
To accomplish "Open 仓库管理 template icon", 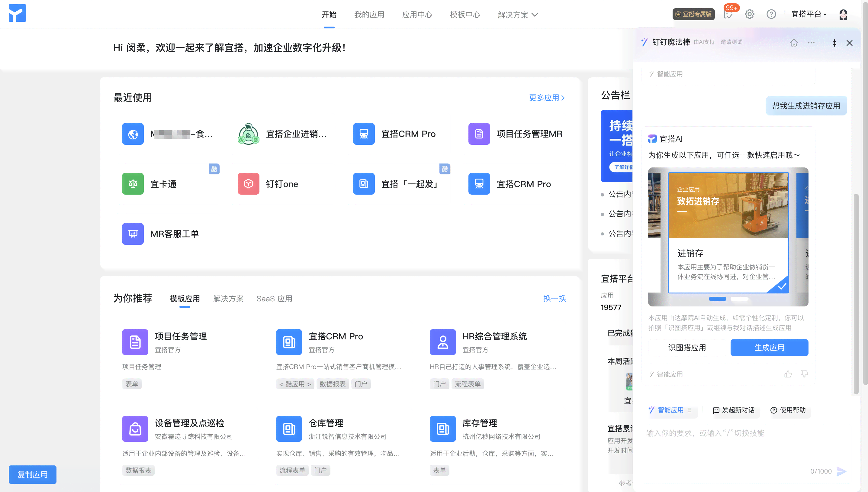I will pyautogui.click(x=289, y=429).
